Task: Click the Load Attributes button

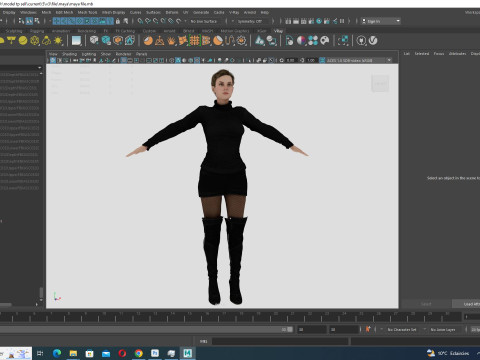Action: point(467,304)
